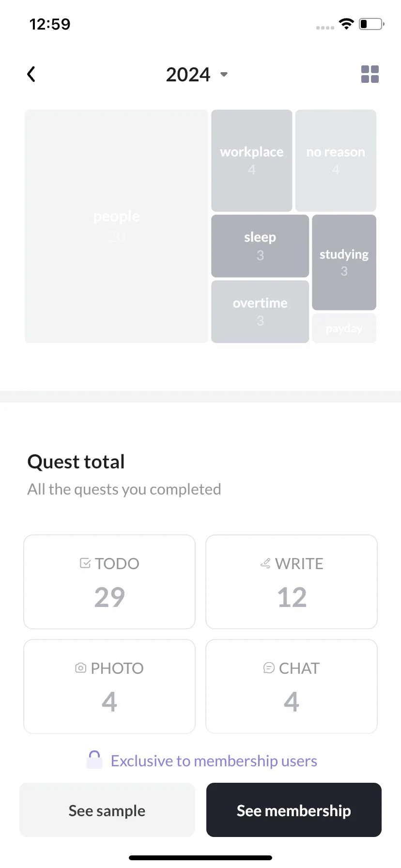This screenshot has height=868, width=401.
Task: Select the no reason tile
Action: tap(336, 160)
